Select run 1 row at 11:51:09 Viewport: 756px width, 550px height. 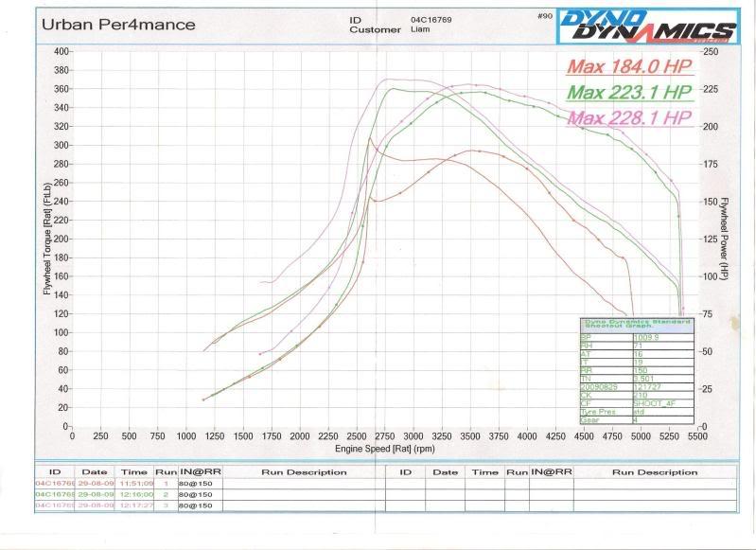(132, 482)
